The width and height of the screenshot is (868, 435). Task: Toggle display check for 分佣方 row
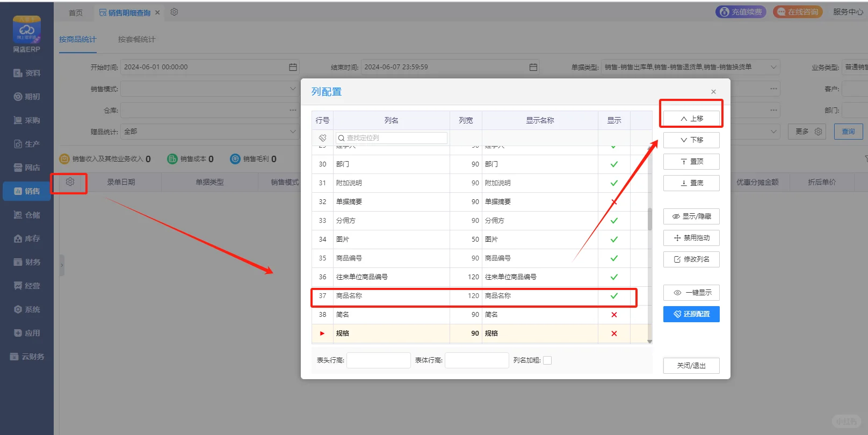point(614,221)
